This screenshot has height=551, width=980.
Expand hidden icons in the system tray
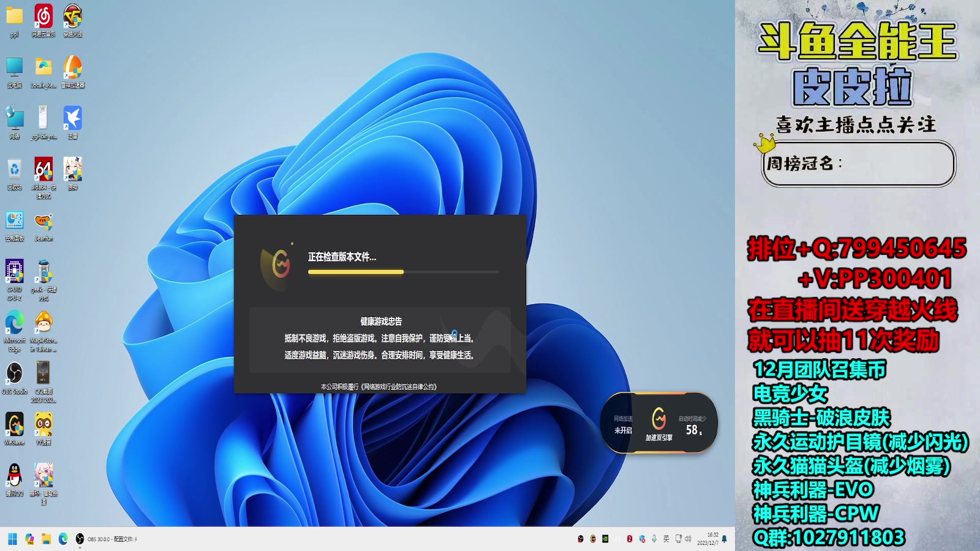(x=617, y=539)
